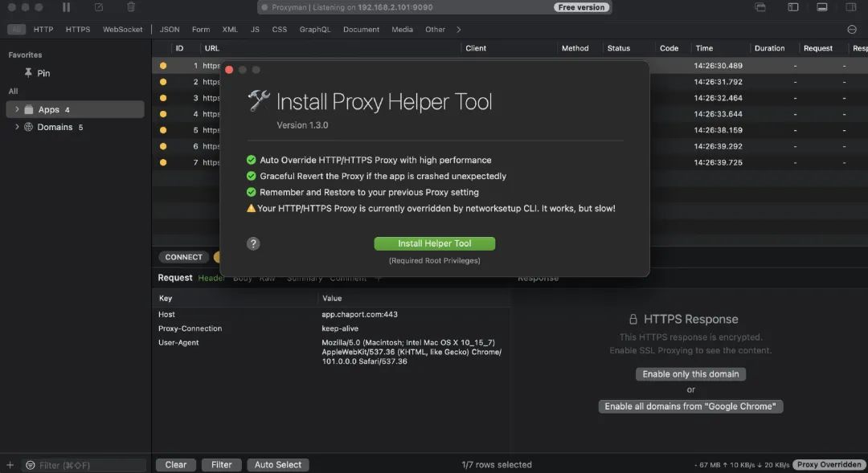Toggle the left sidebar panel icon
The width and height of the screenshot is (868, 473).
(792, 7)
